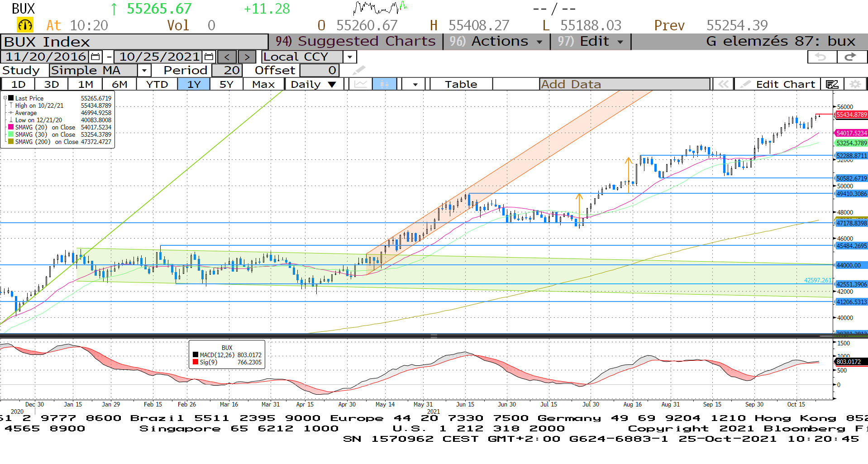868x464 pixels.
Task: Open the Edit dropdown menu
Action: click(x=591, y=41)
